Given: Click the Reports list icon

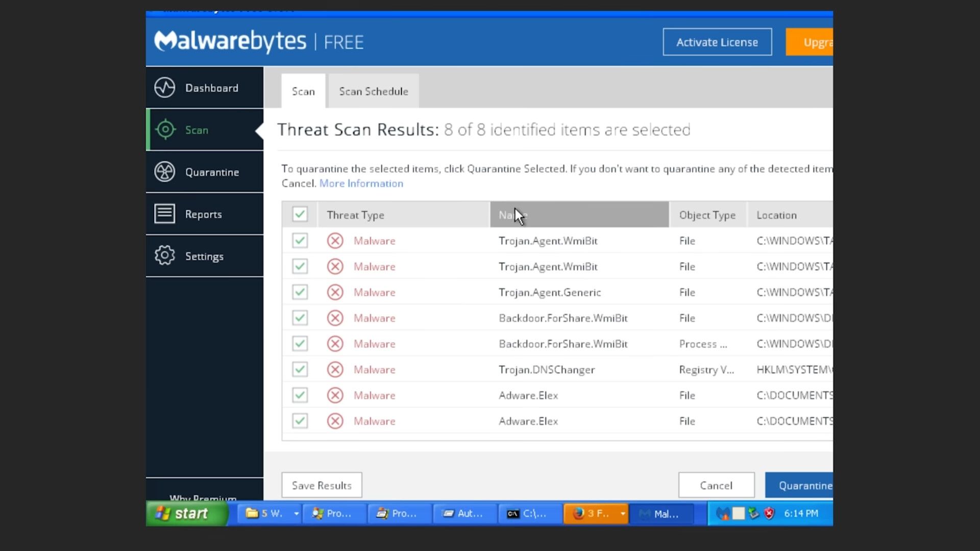Looking at the screenshot, I should tap(165, 214).
